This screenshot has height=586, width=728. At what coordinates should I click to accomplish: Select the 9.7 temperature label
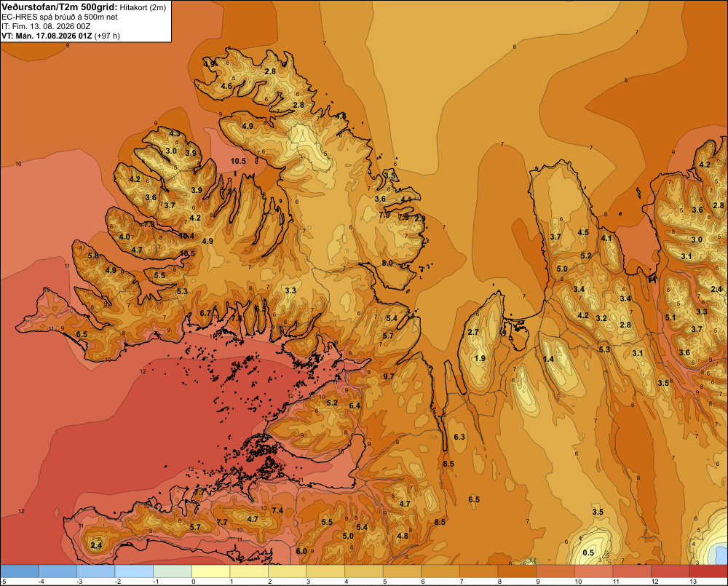389,376
